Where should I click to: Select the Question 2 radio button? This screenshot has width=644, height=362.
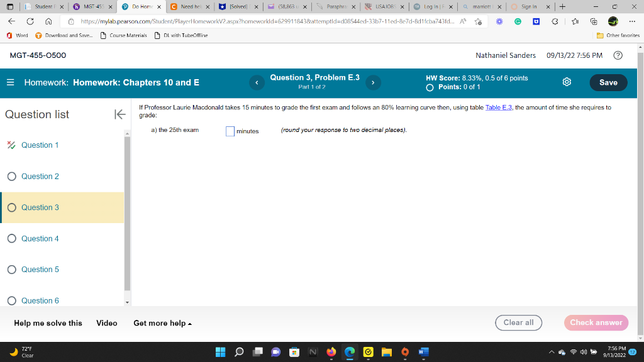point(11,177)
